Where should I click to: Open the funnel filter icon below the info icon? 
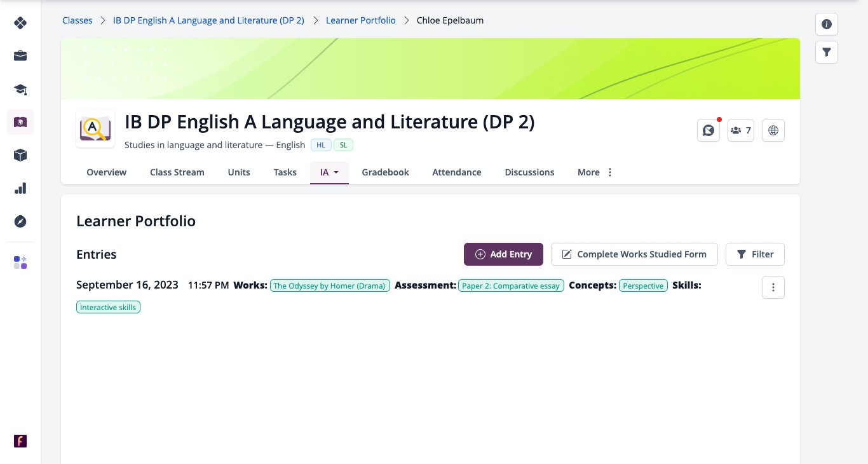pos(827,52)
